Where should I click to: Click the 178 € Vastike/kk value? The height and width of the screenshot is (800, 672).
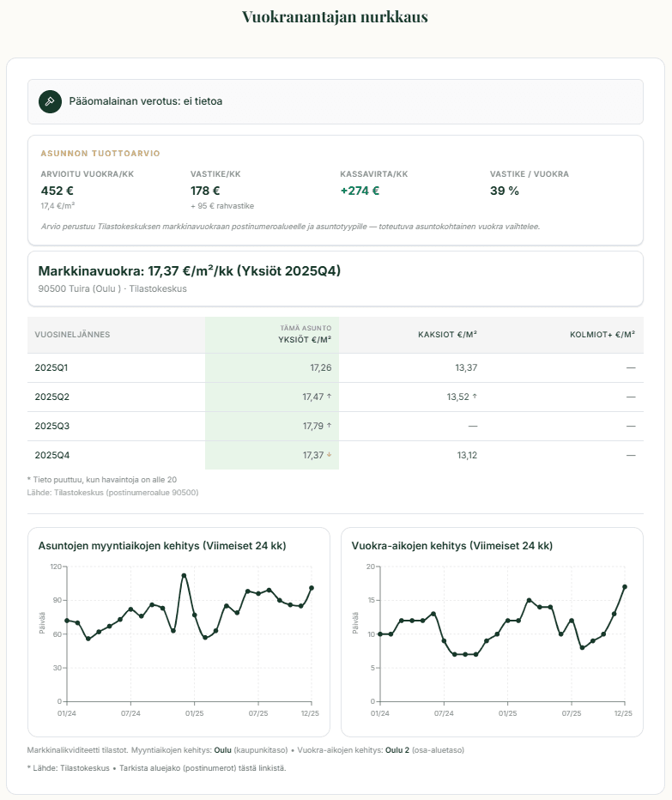point(205,191)
